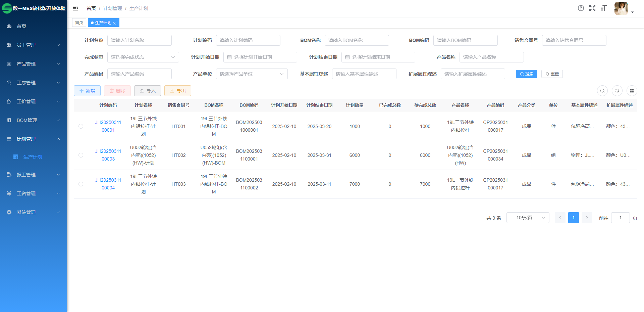Open the 产品单位 dropdown

point(252,74)
